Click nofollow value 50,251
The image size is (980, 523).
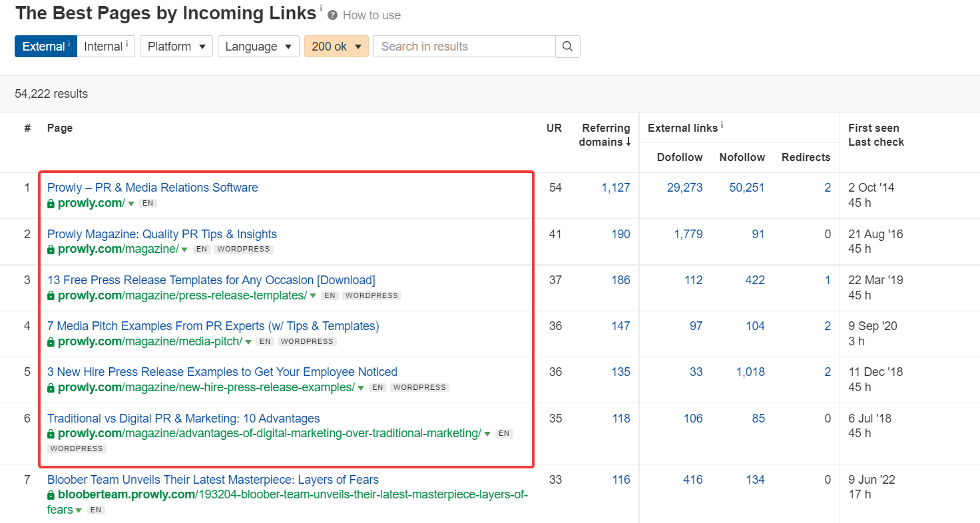[747, 188]
